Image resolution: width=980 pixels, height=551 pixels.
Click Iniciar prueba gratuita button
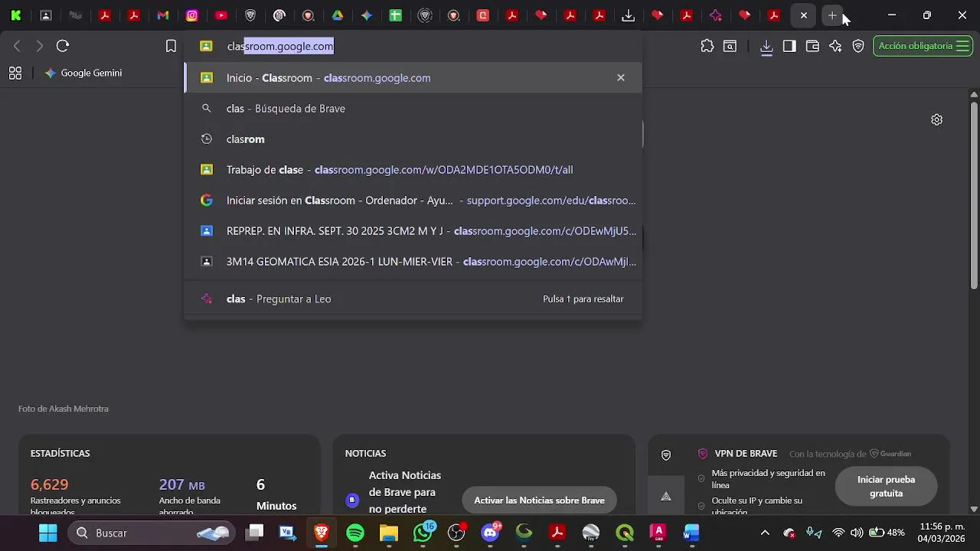[x=886, y=486]
